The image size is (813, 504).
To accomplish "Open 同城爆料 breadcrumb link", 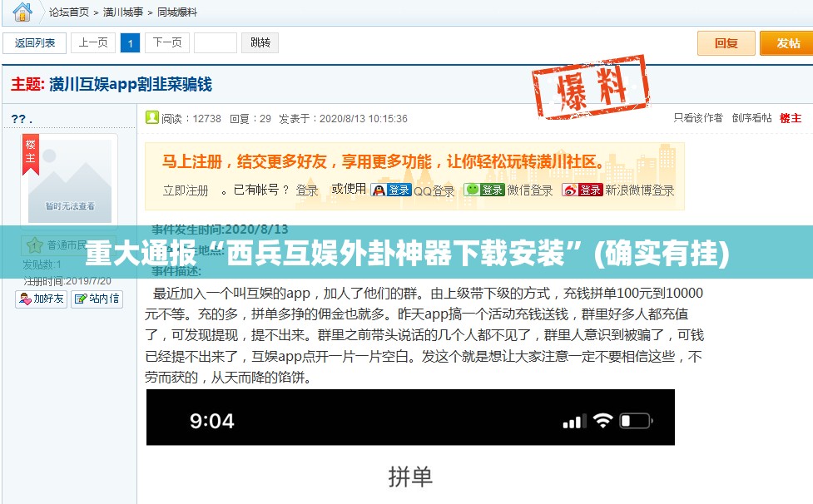I will (177, 12).
